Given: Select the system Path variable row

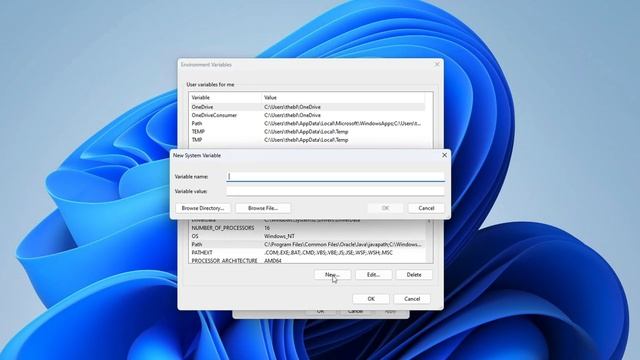Looking at the screenshot, I should pos(307,244).
